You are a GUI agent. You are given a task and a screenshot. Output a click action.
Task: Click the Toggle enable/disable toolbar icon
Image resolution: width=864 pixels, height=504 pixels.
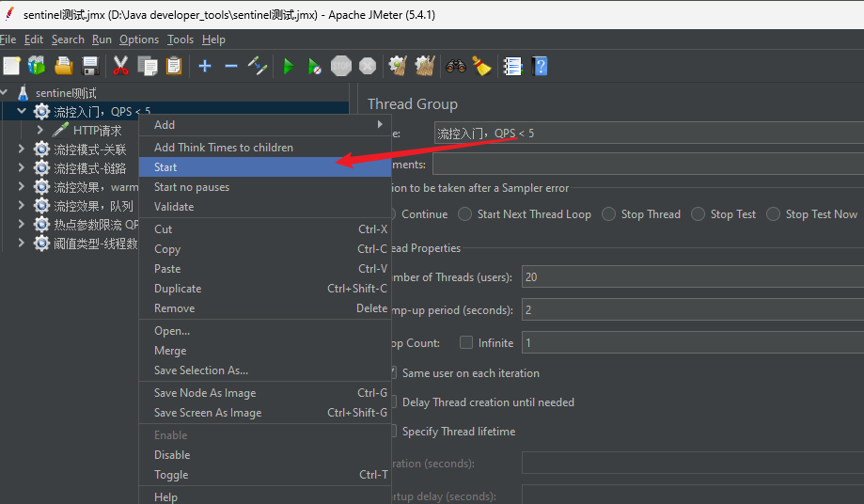point(258,66)
